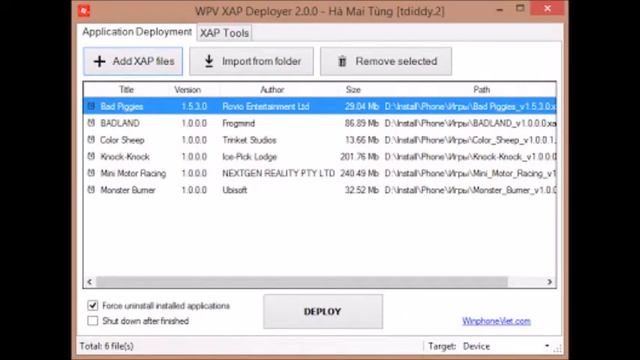The image size is (640, 360).
Task: Click the 201.76 Mb size value
Action: (360, 157)
